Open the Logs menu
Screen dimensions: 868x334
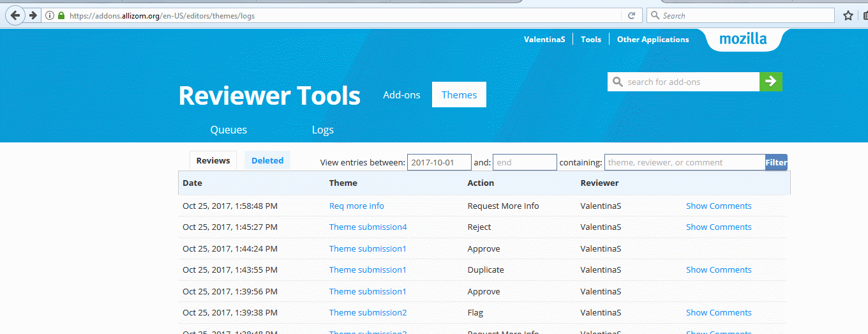pos(323,130)
